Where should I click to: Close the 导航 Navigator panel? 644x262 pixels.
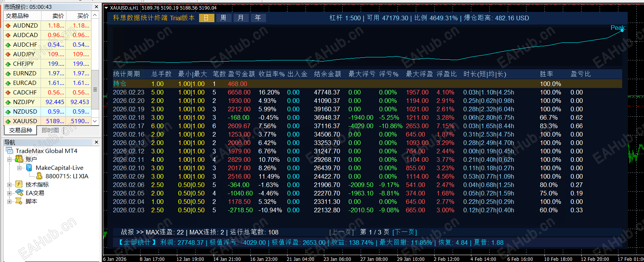(96, 142)
